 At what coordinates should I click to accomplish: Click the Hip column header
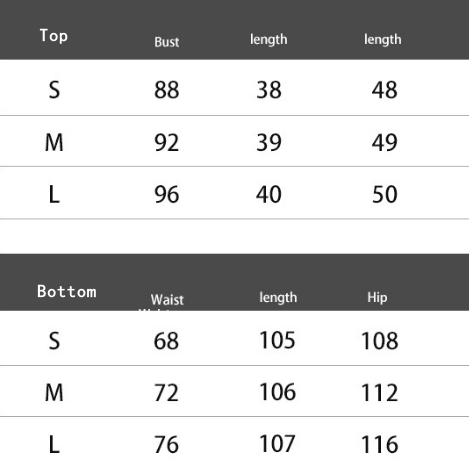(377, 297)
